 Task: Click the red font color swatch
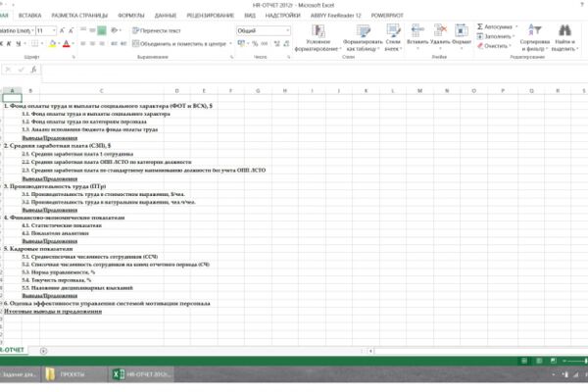pos(67,44)
